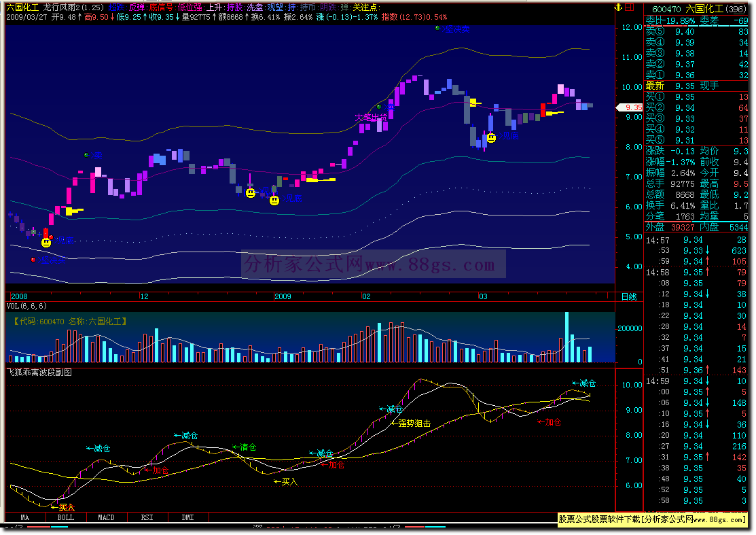Click the 2008 marker on date axis
Viewport: 756px width, 535px height.
[19, 296]
